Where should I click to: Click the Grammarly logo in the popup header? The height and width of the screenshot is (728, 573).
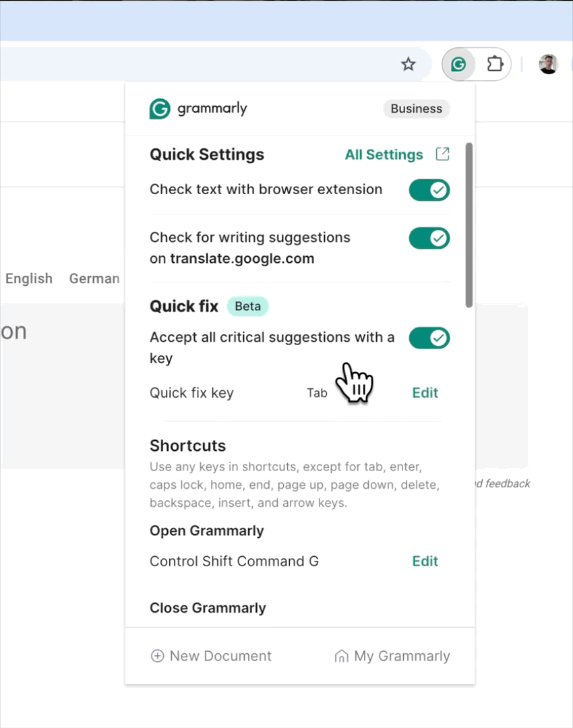coord(159,109)
